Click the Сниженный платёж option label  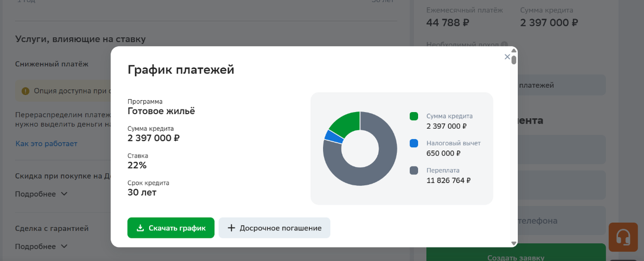pos(52,64)
